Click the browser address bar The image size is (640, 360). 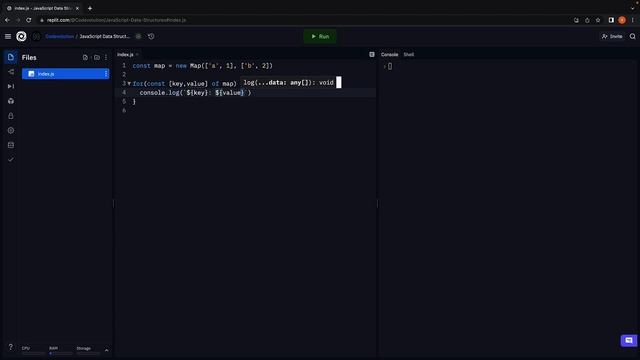click(302, 20)
